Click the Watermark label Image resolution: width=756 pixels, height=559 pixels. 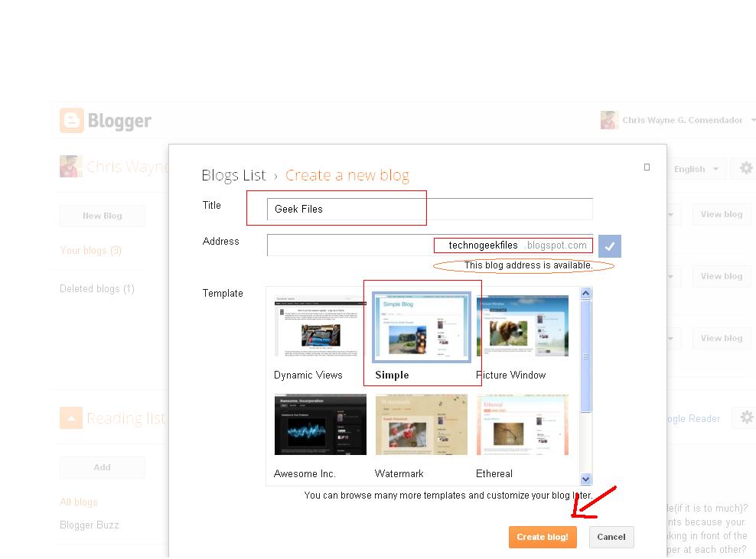399,473
